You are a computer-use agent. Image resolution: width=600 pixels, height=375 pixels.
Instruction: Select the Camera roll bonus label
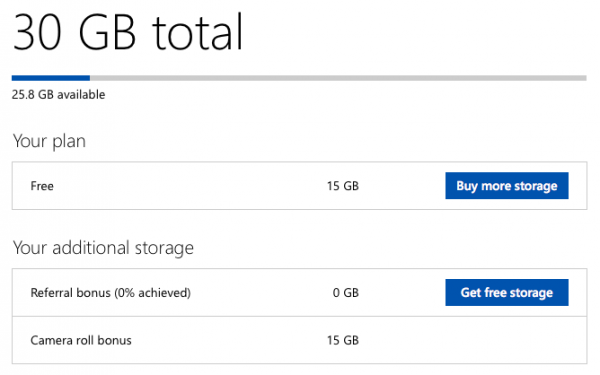coord(81,340)
